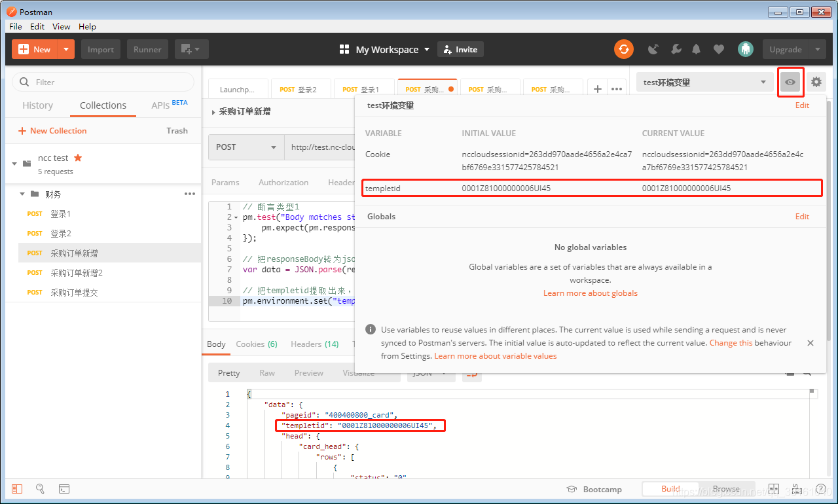Open settings wrench icon in header
Viewport: 838px width, 504px height.
click(676, 49)
